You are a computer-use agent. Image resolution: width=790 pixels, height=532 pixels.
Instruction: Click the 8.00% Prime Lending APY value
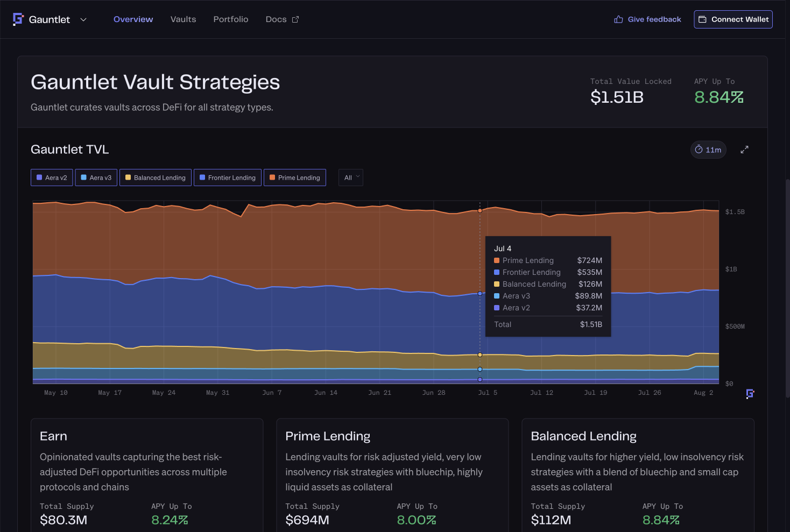pyautogui.click(x=417, y=520)
